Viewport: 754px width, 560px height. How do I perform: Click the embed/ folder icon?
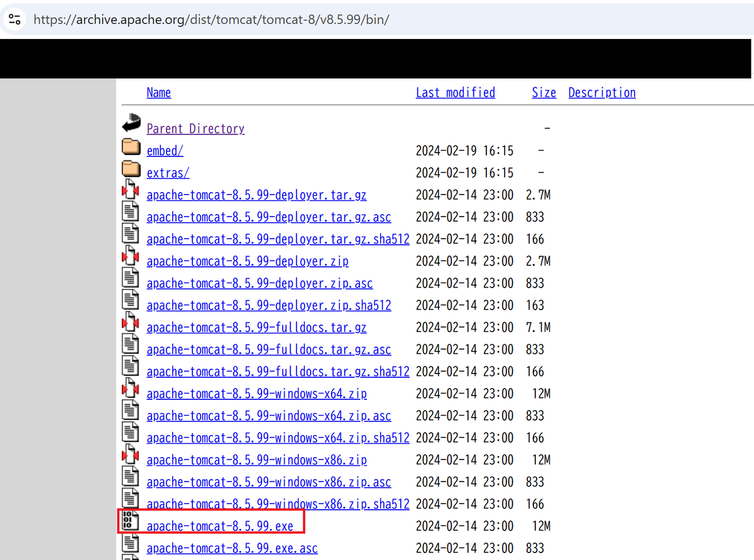(x=131, y=148)
